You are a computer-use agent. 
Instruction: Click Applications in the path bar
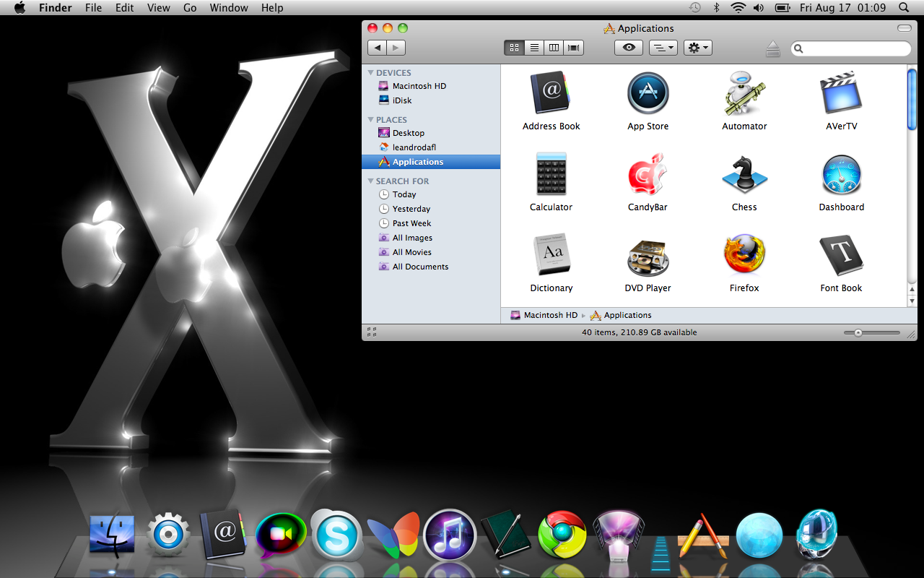(x=621, y=316)
